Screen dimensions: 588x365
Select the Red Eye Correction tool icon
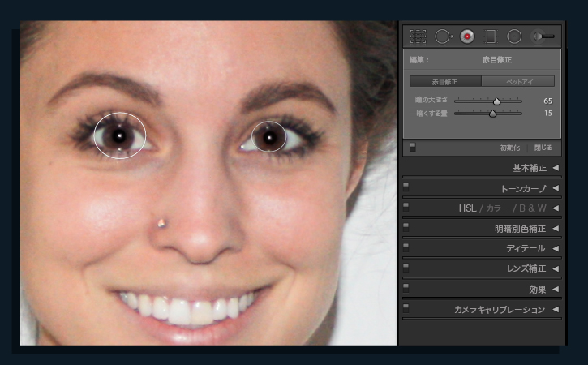[x=467, y=36]
